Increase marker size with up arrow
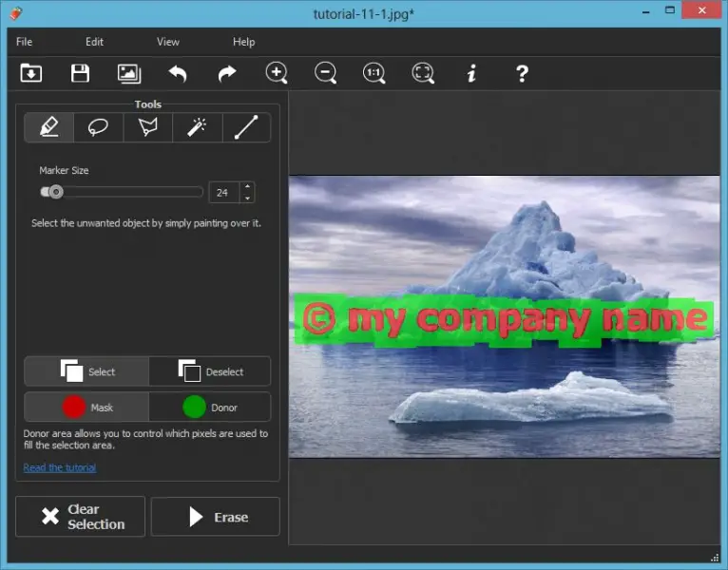 click(x=247, y=186)
